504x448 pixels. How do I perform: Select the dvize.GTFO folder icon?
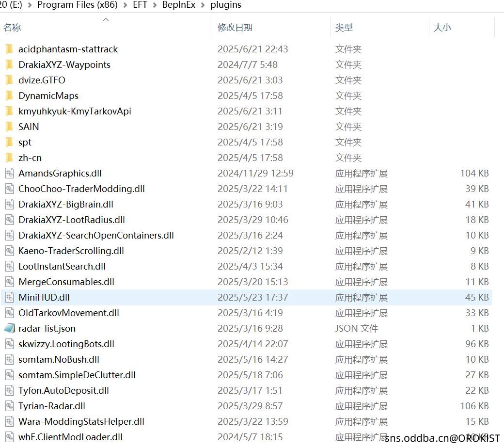pyautogui.click(x=9, y=80)
